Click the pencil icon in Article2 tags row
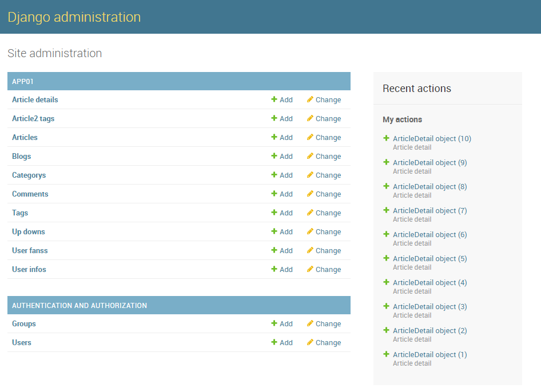This screenshot has width=541, height=392. (x=310, y=118)
